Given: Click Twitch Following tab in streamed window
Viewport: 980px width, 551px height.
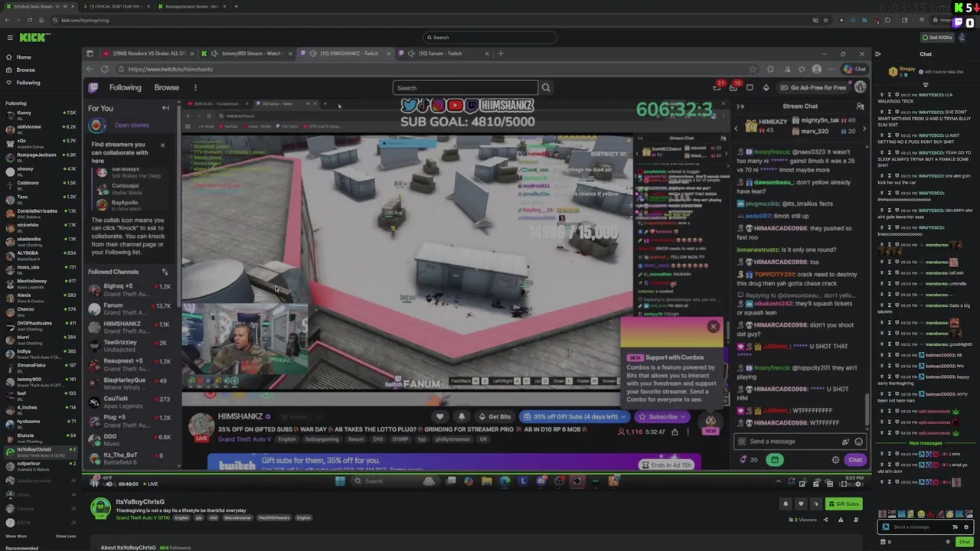Looking at the screenshot, I should [x=125, y=87].
